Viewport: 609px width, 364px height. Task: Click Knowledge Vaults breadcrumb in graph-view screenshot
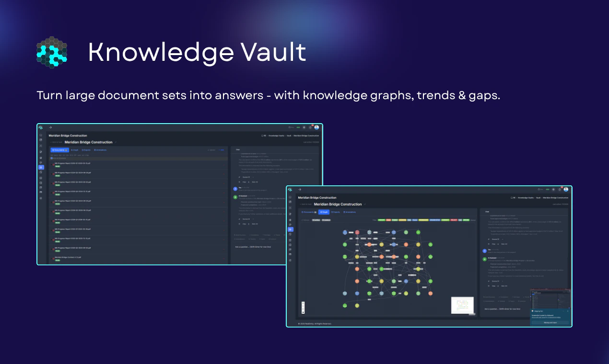526,198
